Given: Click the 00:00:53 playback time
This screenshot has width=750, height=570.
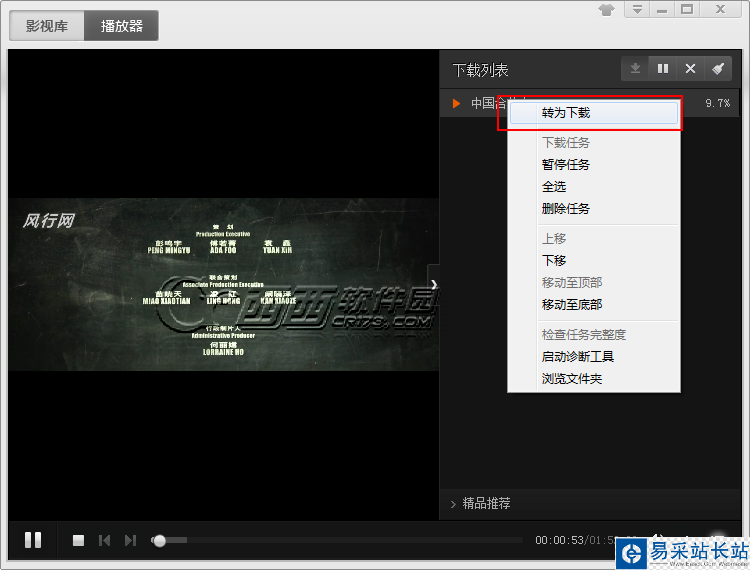Looking at the screenshot, I should click(559, 540).
